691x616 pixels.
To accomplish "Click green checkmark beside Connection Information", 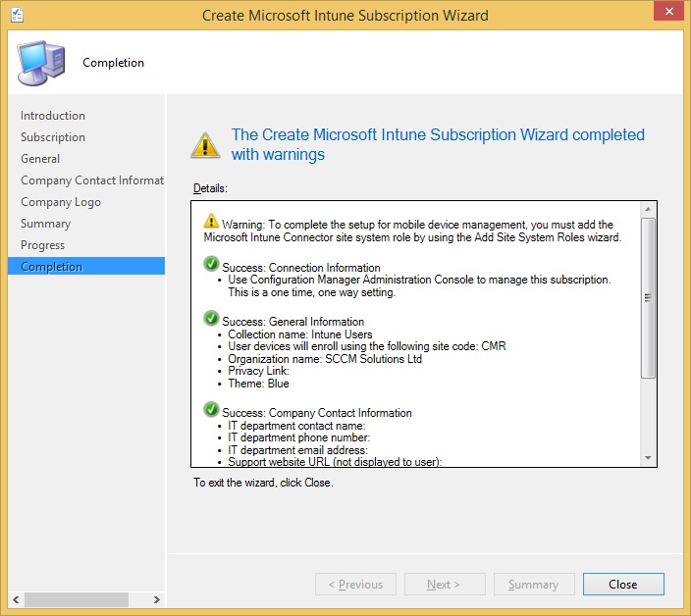I will point(211,265).
